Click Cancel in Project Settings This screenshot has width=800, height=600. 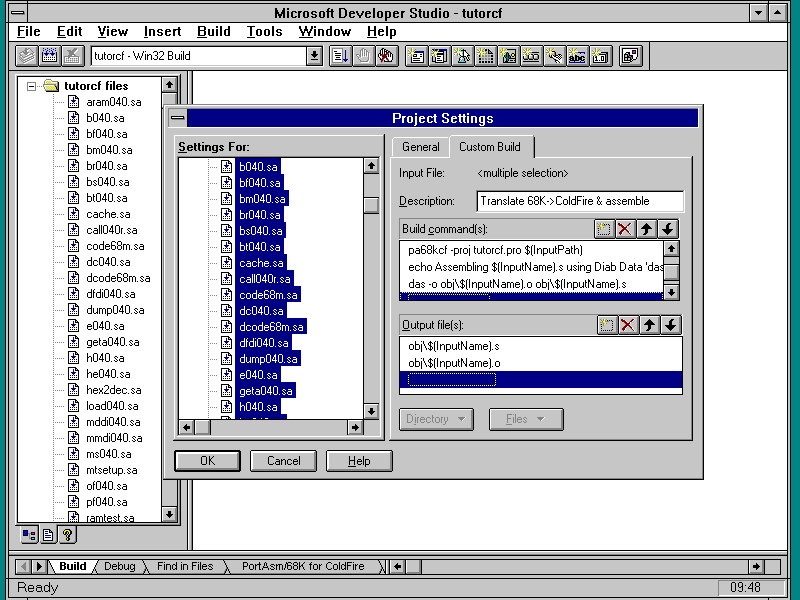tap(283, 461)
